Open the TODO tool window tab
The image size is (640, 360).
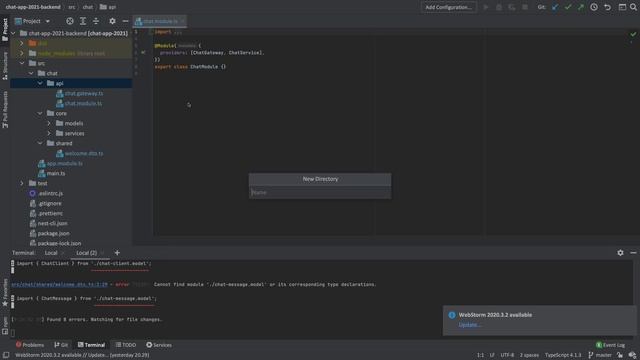[126, 345]
